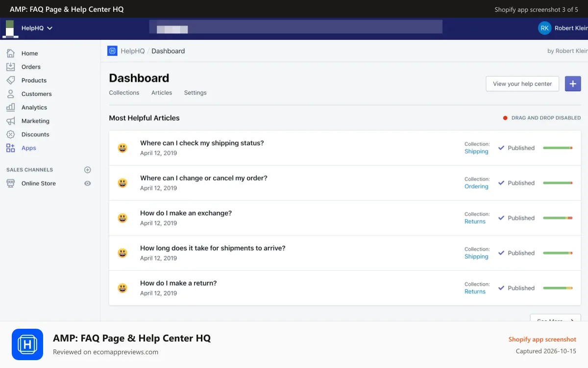Click the smiley for shipping status article
Viewport: 588px width, 368px height.
point(122,148)
